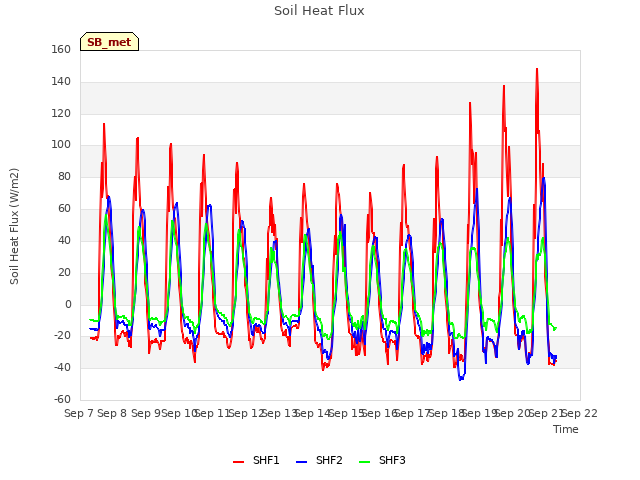Click the 0 y-axis tick label

point(68,304)
